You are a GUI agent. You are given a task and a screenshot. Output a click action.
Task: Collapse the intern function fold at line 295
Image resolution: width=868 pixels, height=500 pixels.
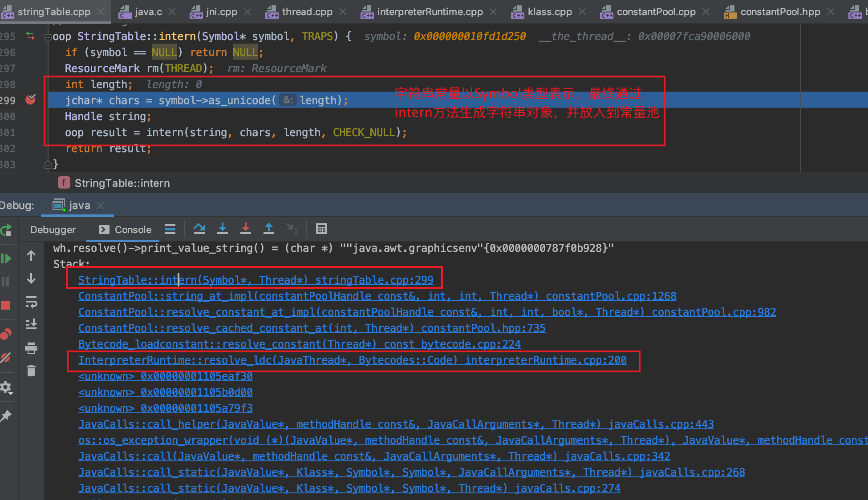[48, 37]
